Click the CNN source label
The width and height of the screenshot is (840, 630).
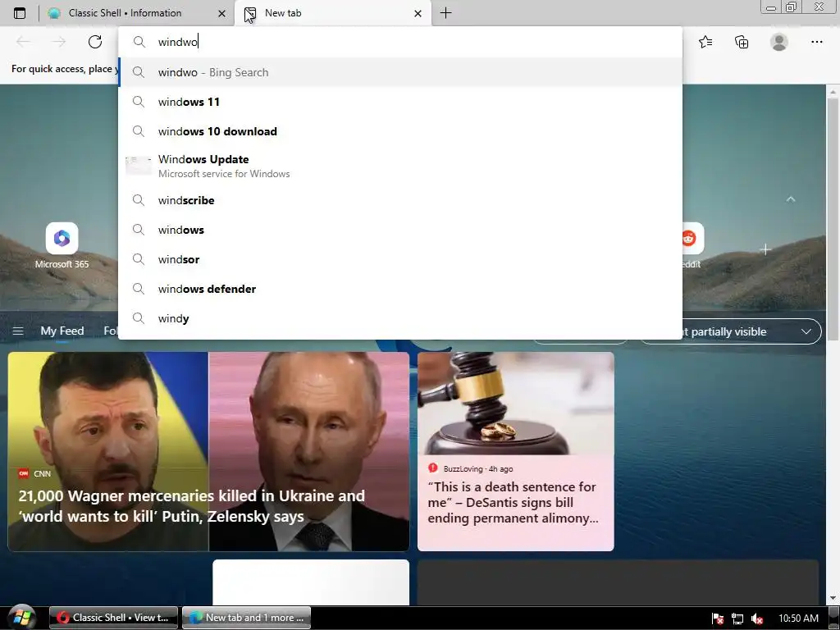pyautogui.click(x=42, y=473)
